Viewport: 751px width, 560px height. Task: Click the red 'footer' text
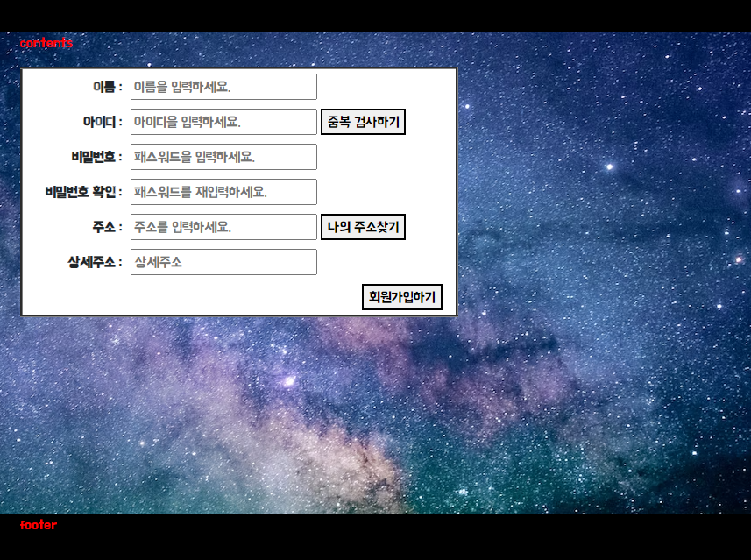(39, 525)
